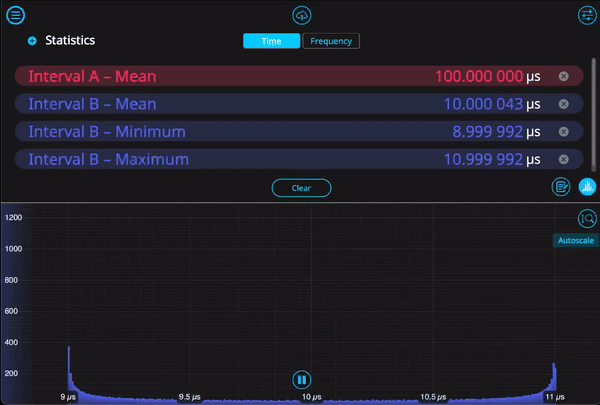Open the settings sliders icon
Viewport: 600px width, 405px height.
point(587,15)
